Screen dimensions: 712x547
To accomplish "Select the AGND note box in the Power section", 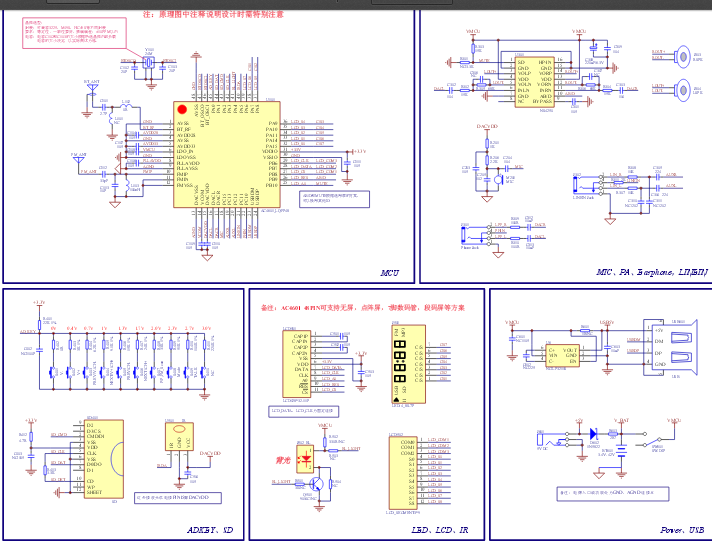I will pyautogui.click(x=613, y=493).
